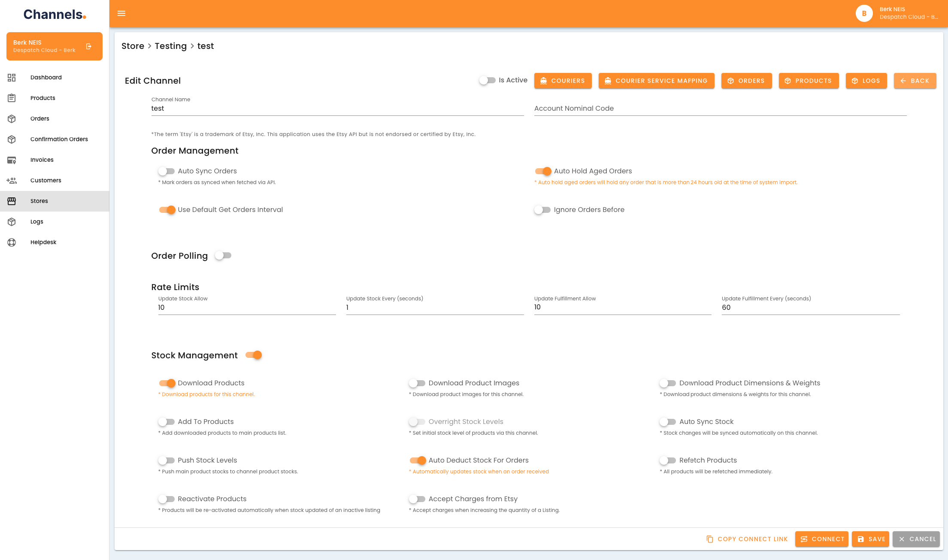
Task: Disable the Stock Management toggle
Action: 254,355
